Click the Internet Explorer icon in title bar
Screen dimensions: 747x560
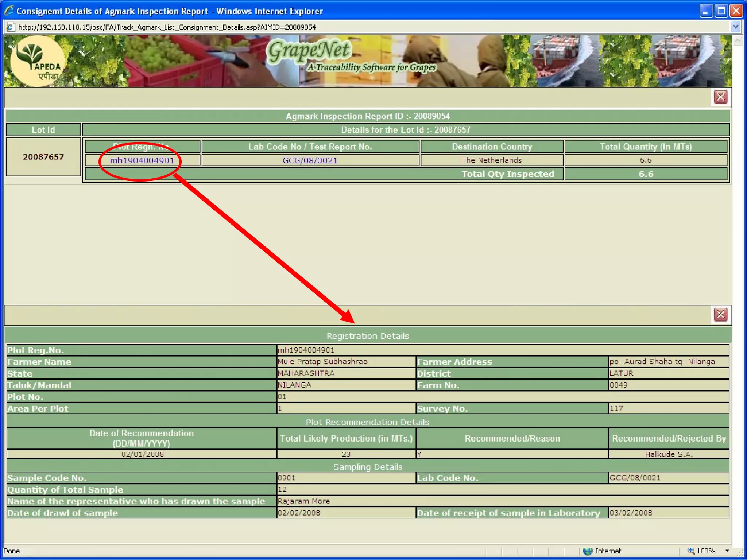coord(9,11)
